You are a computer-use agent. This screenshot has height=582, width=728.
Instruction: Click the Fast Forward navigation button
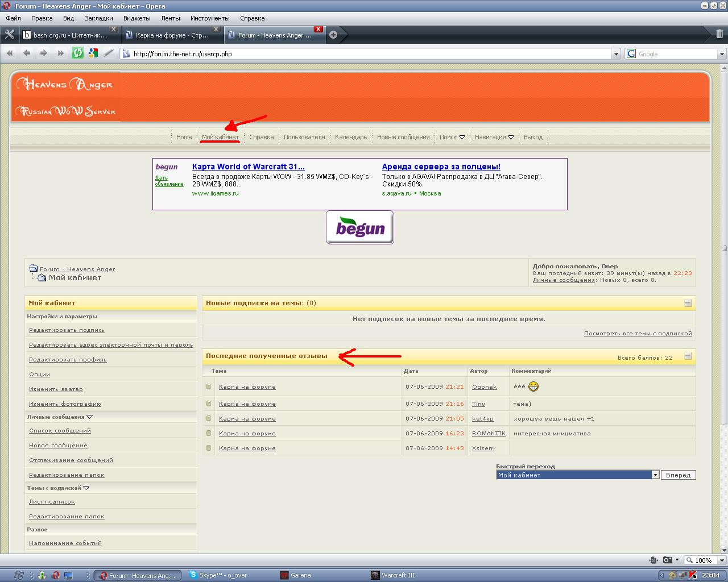click(x=60, y=53)
